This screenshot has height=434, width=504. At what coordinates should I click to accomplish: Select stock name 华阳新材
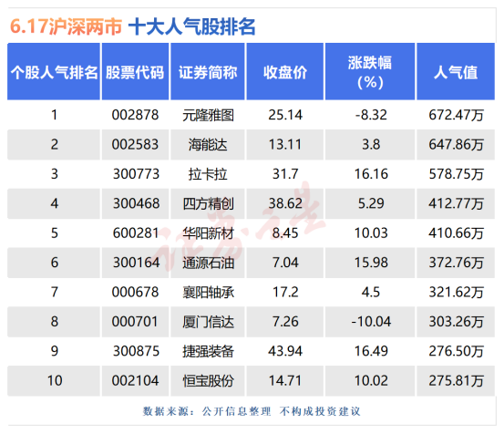coord(208,233)
